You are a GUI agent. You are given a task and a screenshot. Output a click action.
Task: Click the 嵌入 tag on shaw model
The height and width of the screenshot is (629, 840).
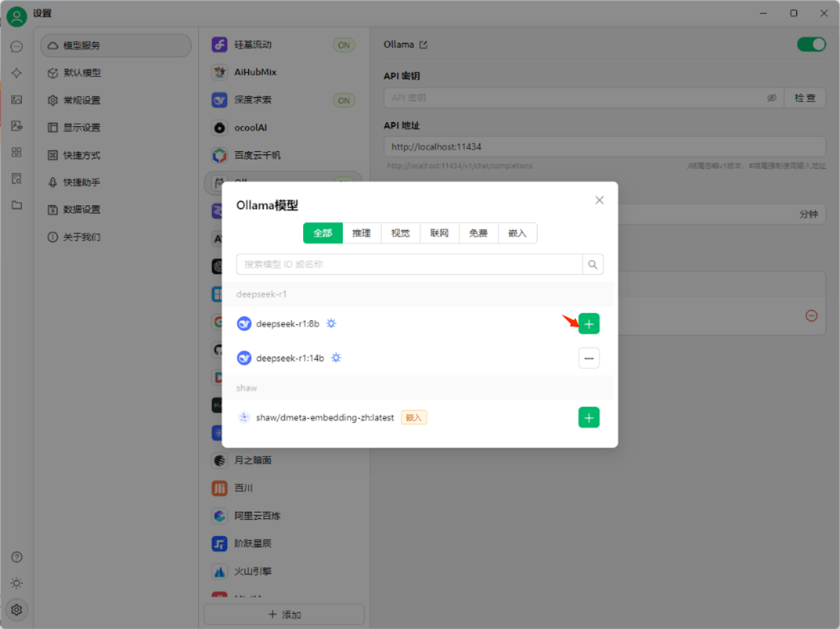click(x=414, y=418)
